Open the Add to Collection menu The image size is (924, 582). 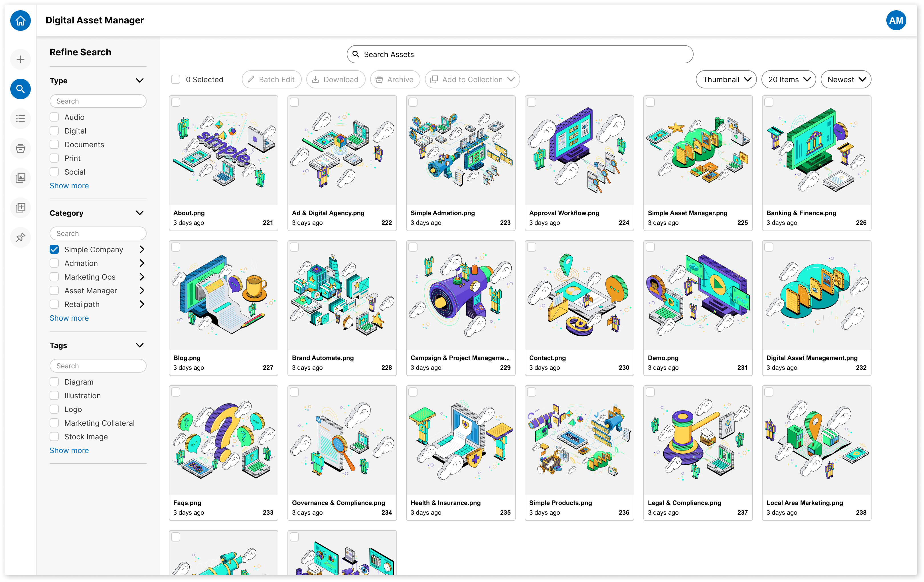472,80
